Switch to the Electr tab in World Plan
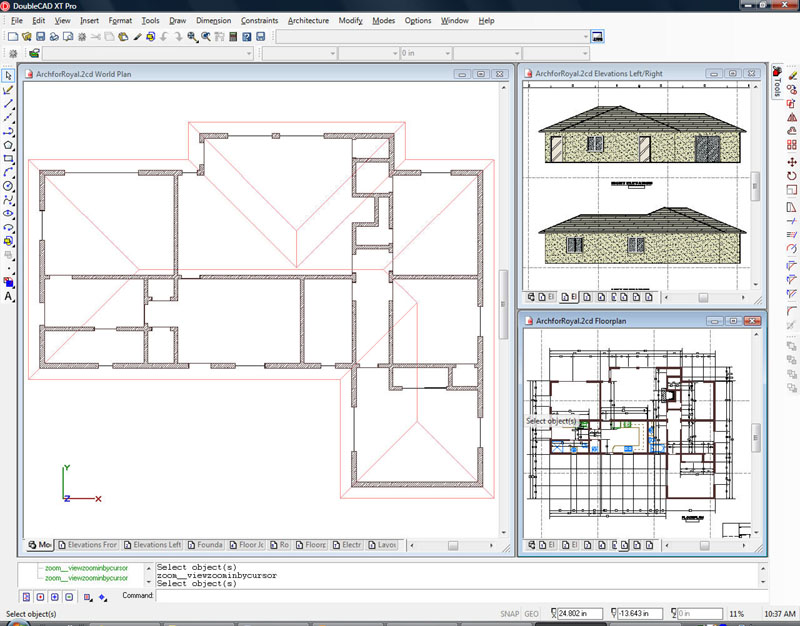The height and width of the screenshot is (626, 800). point(346,545)
